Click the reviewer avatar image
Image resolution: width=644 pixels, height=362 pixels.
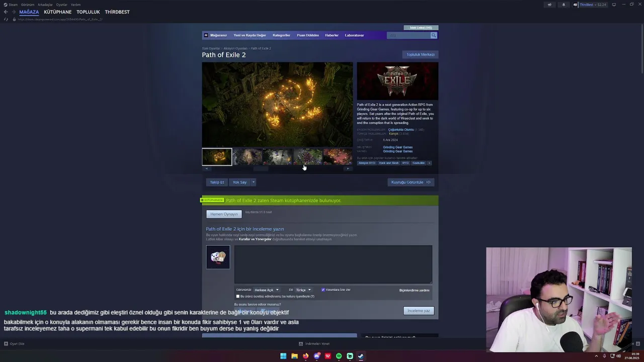[x=218, y=257]
